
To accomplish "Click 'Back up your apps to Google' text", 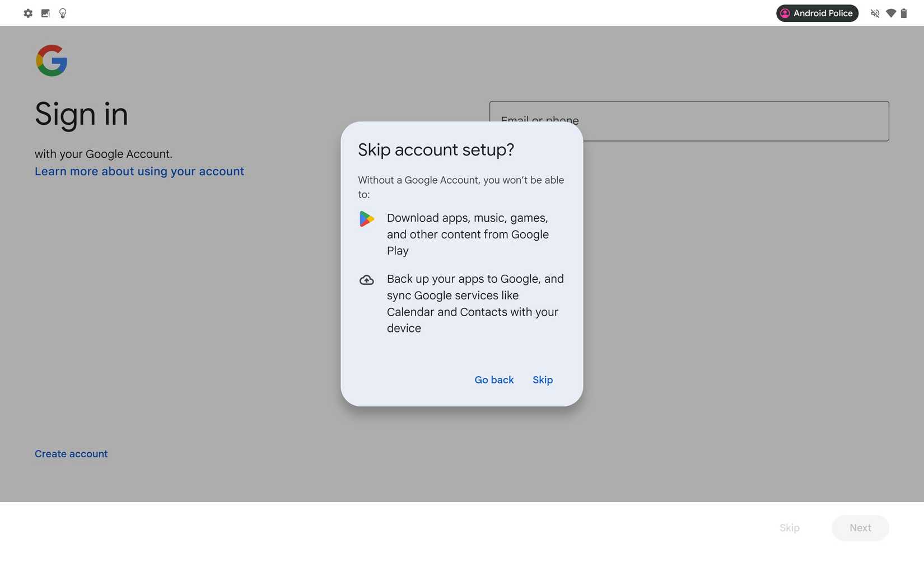I will 475,304.
